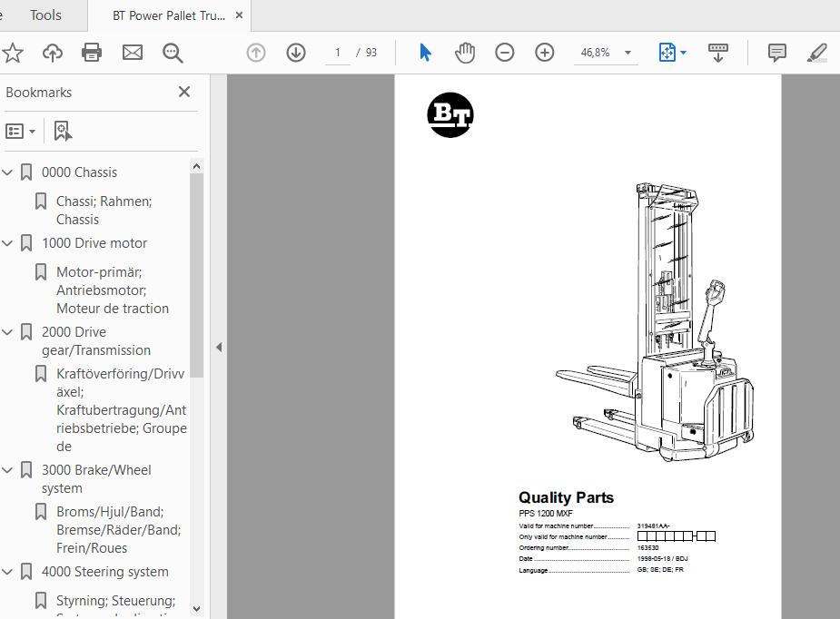Close the Bookmarks panel

tap(184, 92)
